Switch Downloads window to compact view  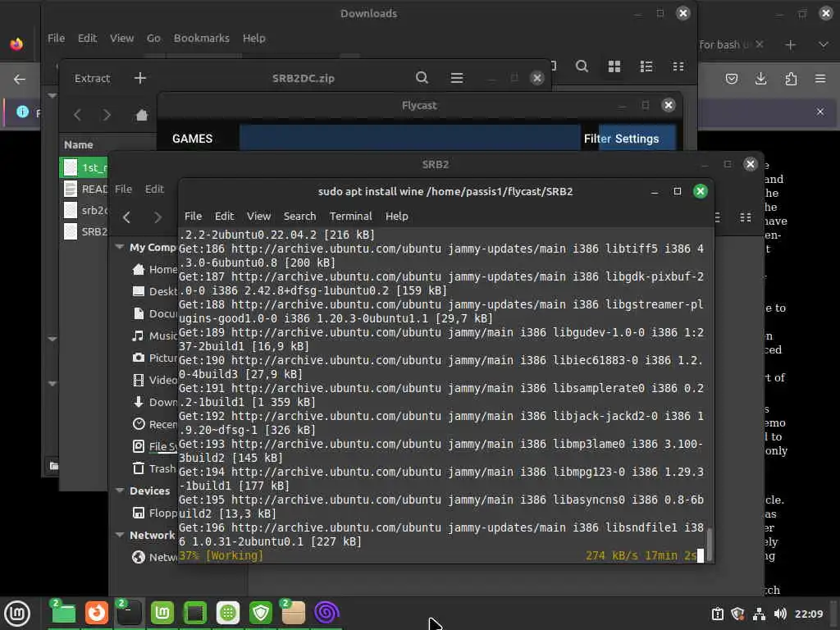[x=678, y=66]
